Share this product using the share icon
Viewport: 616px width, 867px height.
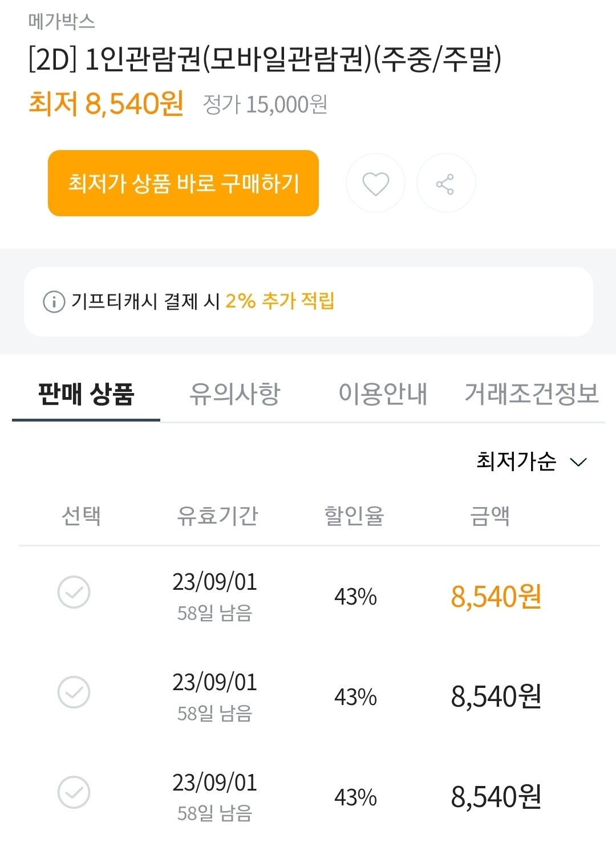pyautogui.click(x=445, y=183)
